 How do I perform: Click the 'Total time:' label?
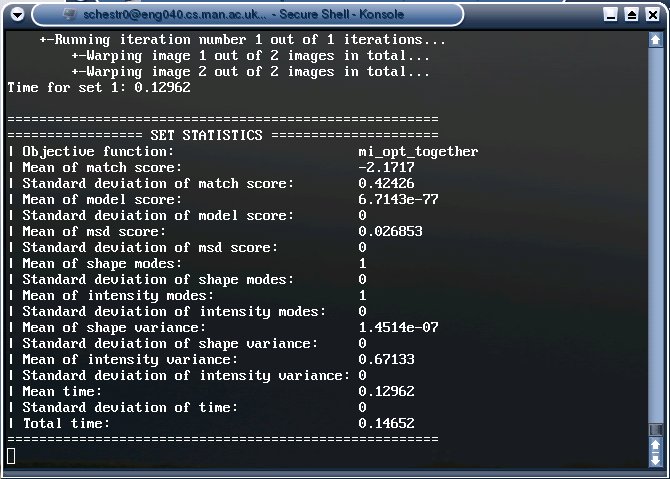pyautogui.click(x=66, y=424)
